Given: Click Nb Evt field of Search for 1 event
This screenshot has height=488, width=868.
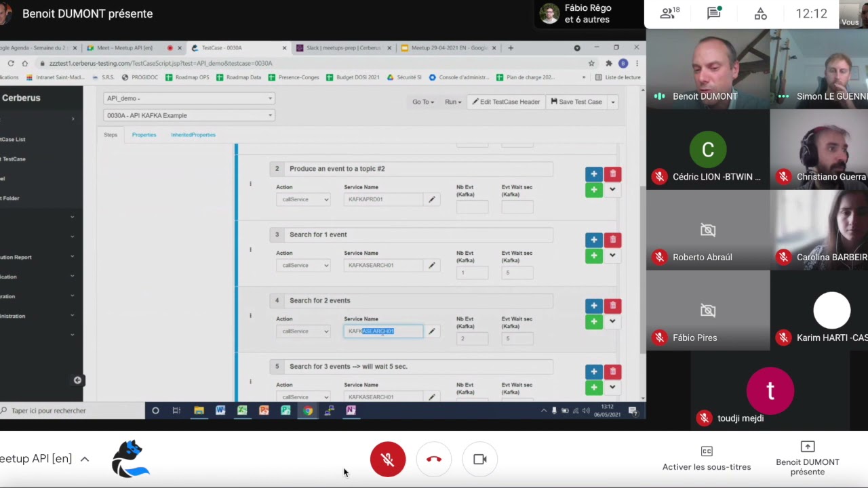Looking at the screenshot, I should 472,272.
